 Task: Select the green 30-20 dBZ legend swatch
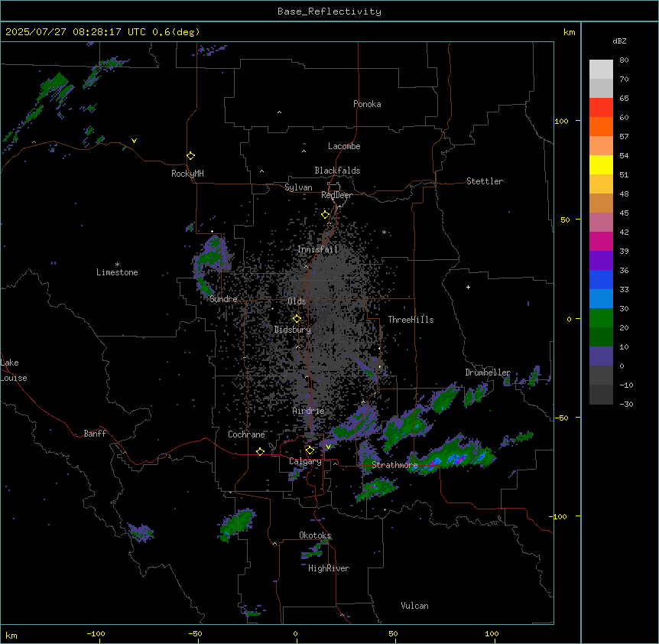click(601, 318)
